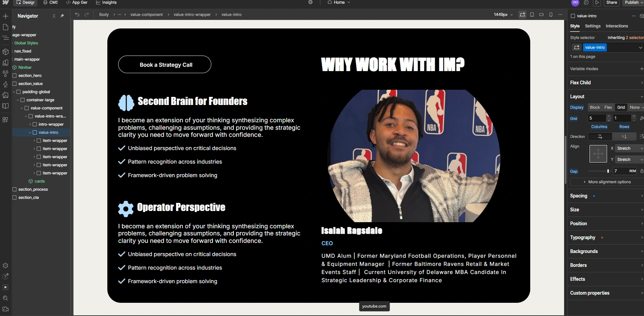Click the Share button
The image size is (644, 316).
click(x=611, y=2)
